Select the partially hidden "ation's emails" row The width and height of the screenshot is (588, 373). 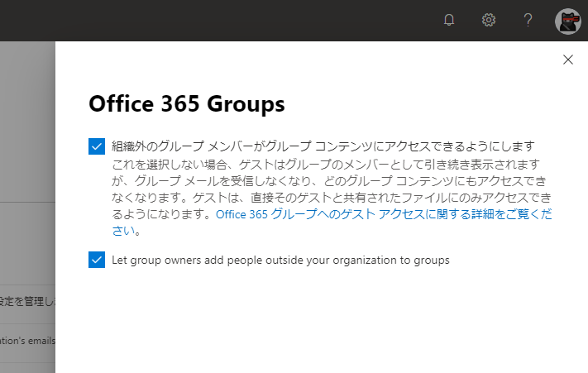click(x=27, y=339)
